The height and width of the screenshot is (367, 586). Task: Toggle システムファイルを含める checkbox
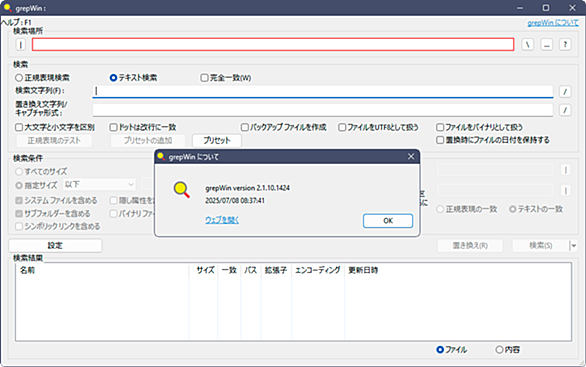[x=56, y=201]
